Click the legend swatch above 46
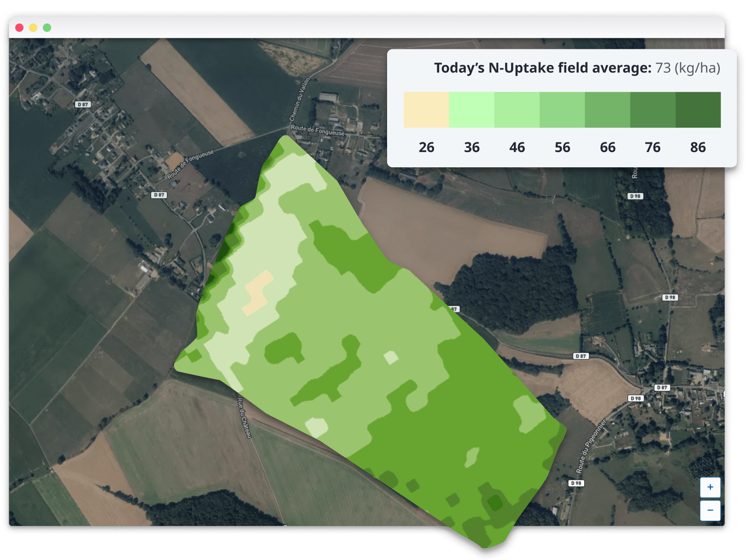The width and height of the screenshot is (747, 560). 517,110
